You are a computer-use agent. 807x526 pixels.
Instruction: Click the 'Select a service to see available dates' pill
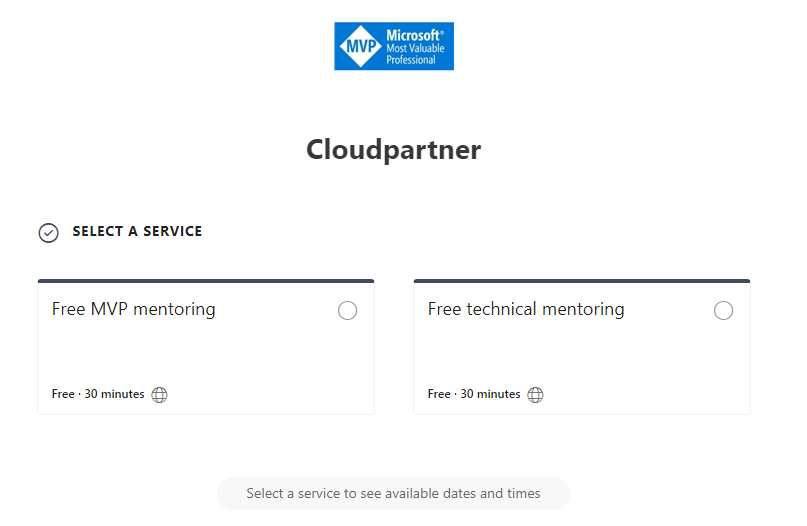(393, 493)
